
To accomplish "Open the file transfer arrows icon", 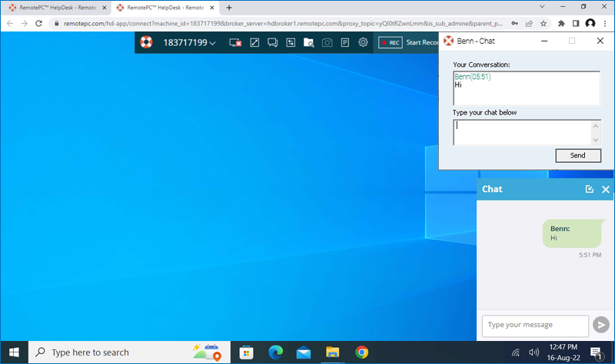I will [291, 43].
